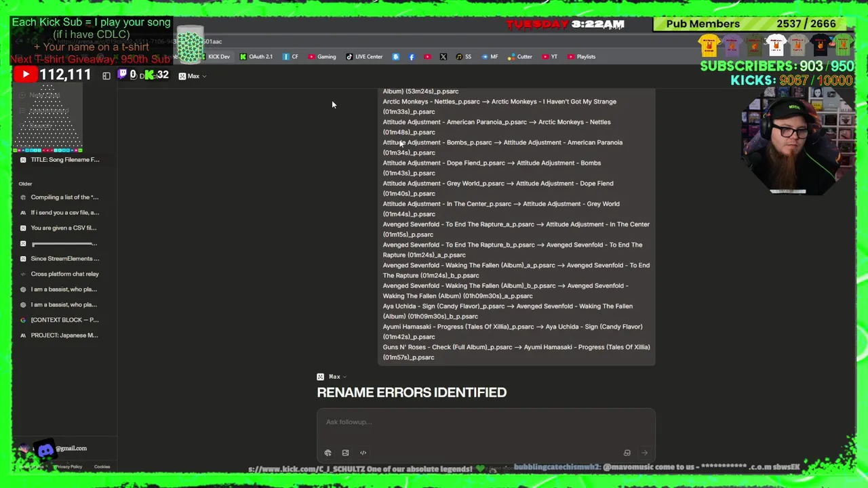
Task: Open the MF bookmark
Action: point(490,57)
